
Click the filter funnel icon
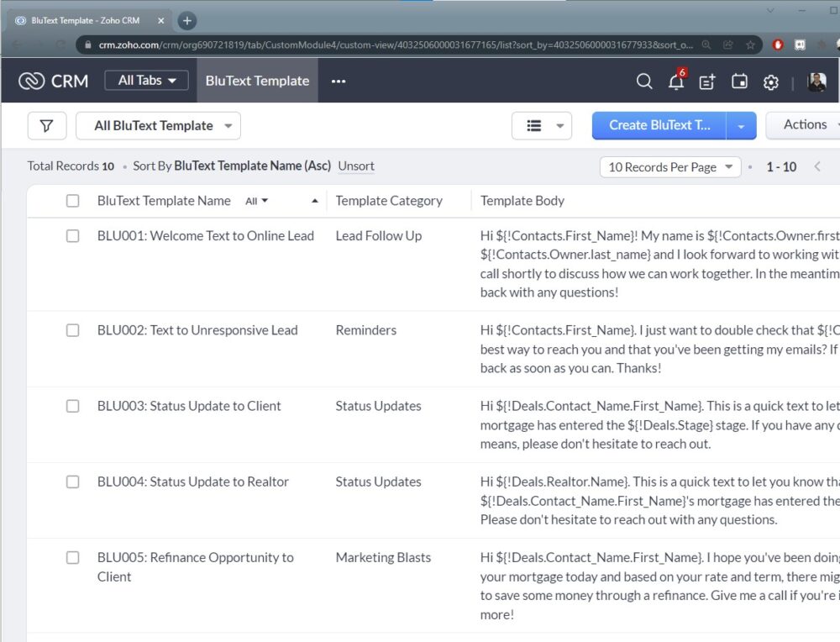47,126
